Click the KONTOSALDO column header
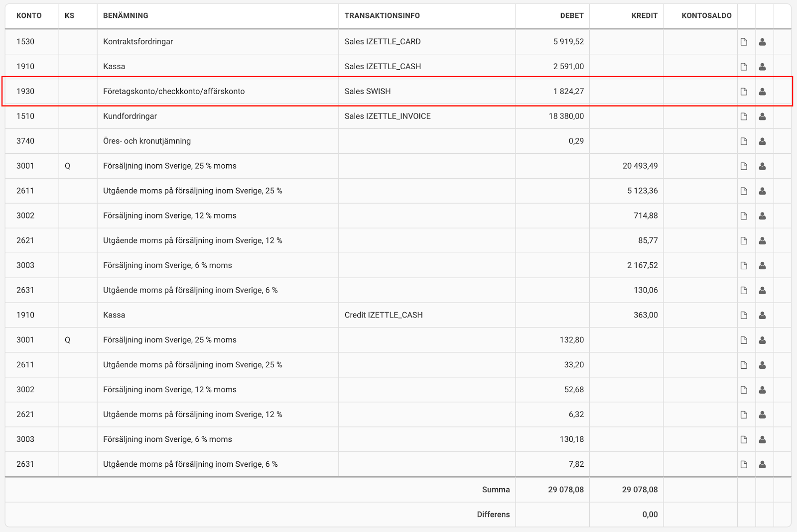The height and width of the screenshot is (532, 797). pos(706,15)
